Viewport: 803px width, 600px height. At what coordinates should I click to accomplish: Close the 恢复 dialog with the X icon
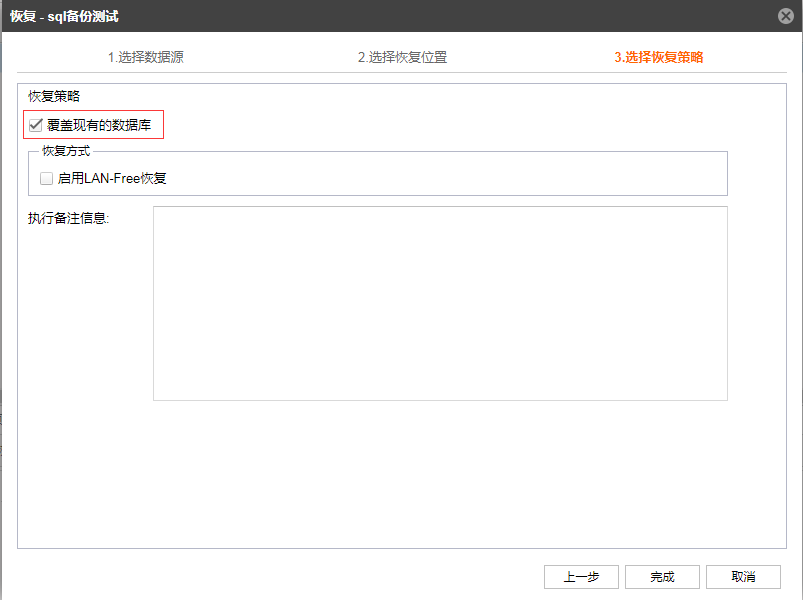786,16
